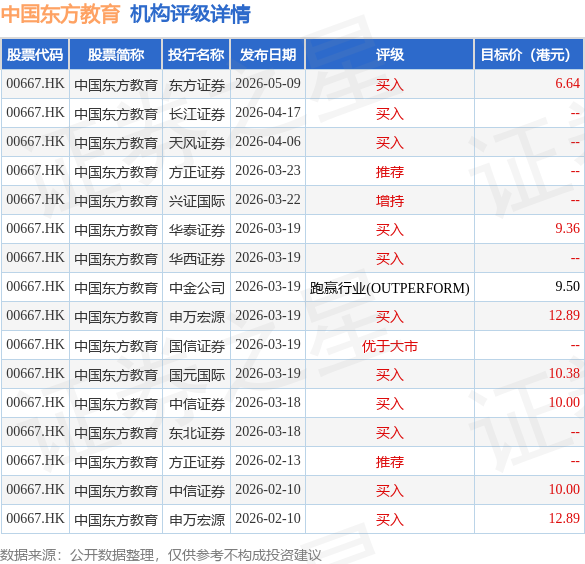Select the 国信证券 优于大市 rating

pos(390,346)
